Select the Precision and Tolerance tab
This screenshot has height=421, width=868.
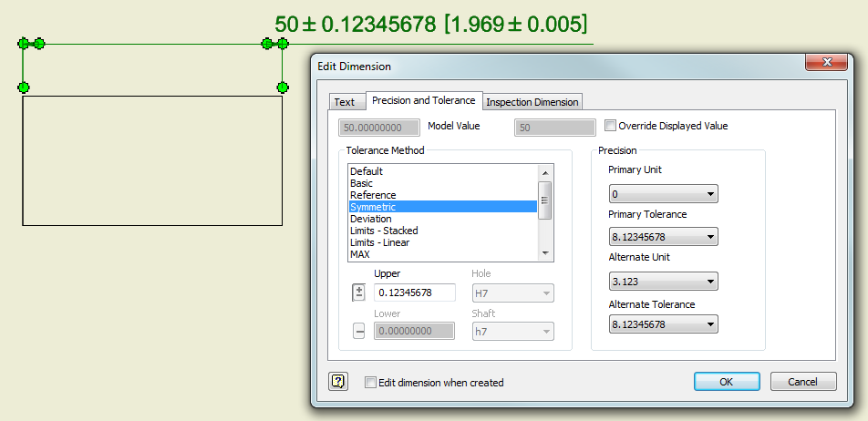(x=424, y=100)
